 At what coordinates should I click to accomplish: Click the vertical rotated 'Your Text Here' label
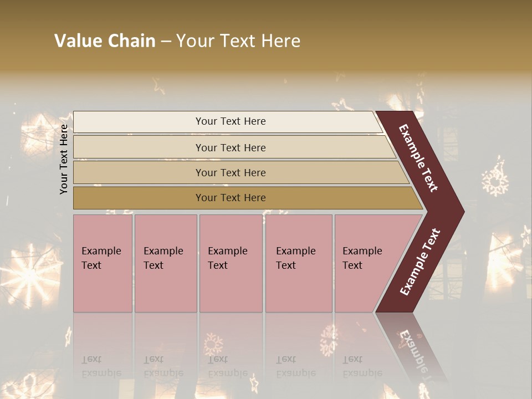(x=64, y=159)
